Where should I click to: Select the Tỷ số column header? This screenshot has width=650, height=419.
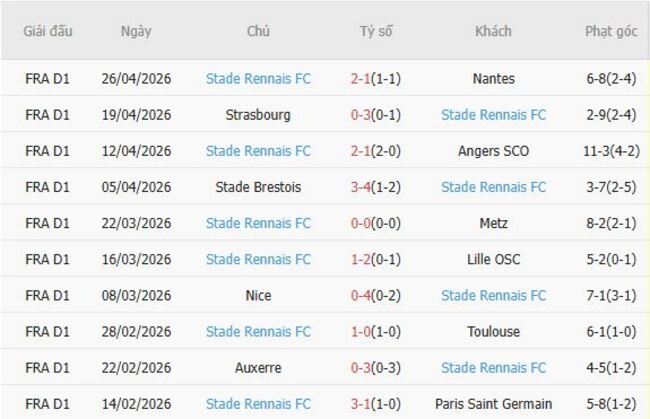click(x=376, y=31)
